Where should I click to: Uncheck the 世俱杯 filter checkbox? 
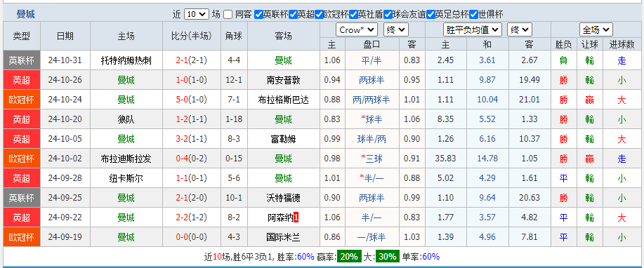(x=473, y=14)
